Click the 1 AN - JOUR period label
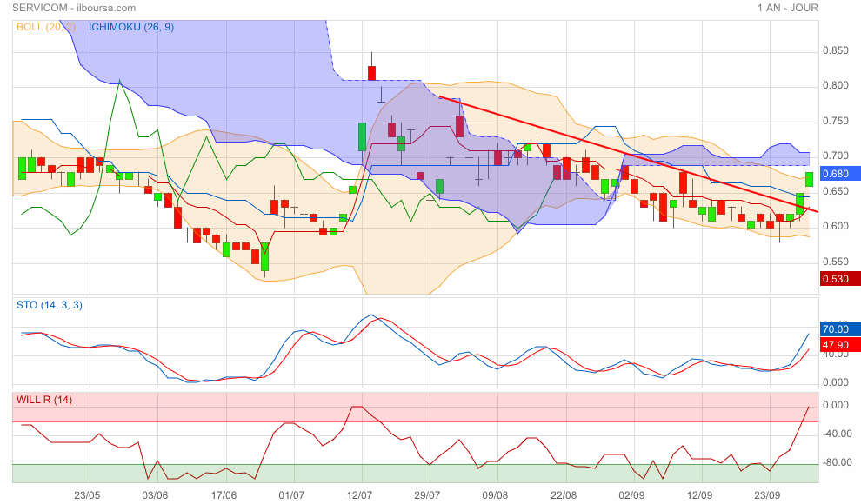Viewport: 861px width, 504px height. tap(787, 8)
